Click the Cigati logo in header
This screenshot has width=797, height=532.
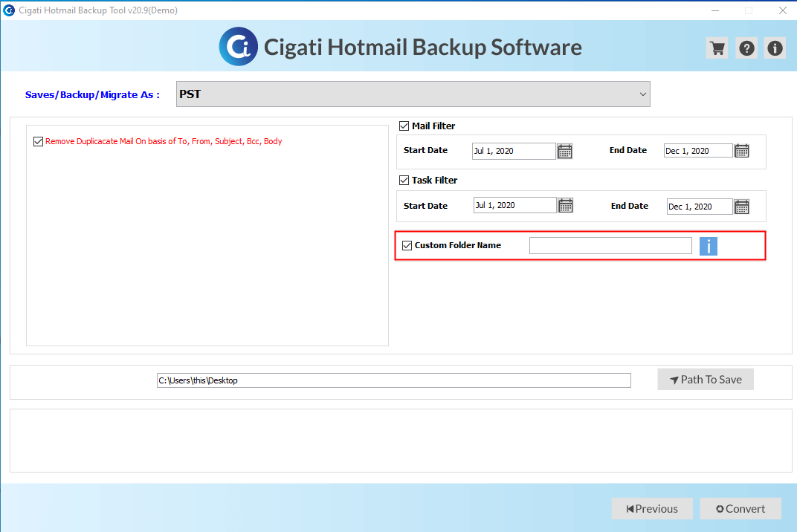click(x=239, y=47)
